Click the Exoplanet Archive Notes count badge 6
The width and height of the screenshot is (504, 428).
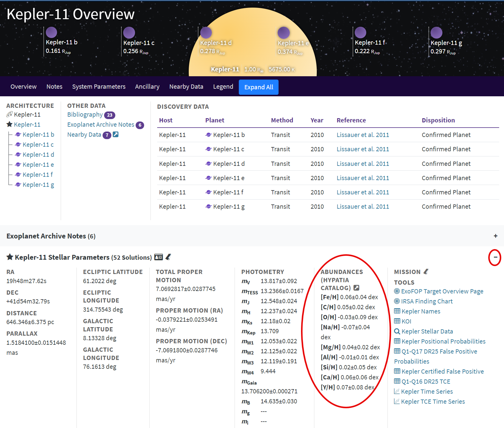tap(140, 125)
